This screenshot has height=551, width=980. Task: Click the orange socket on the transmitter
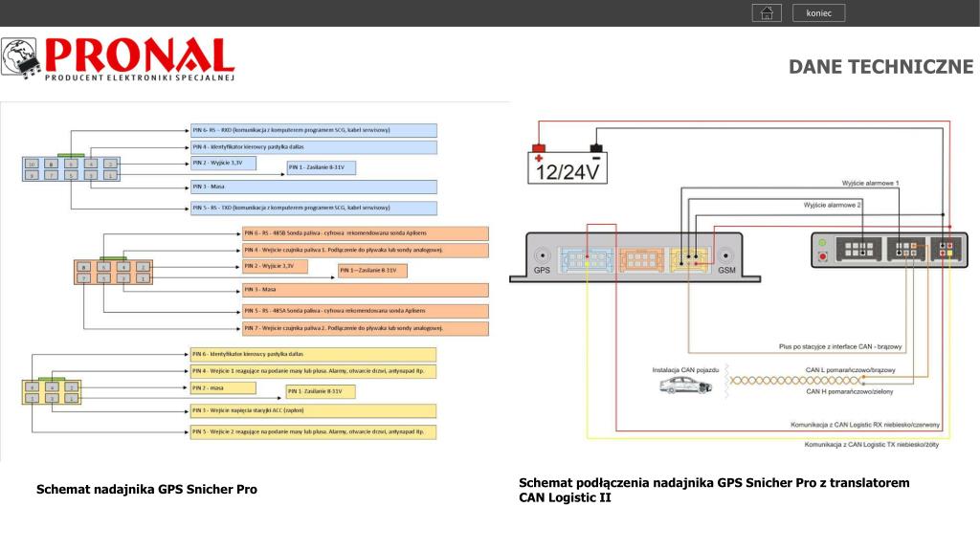[641, 259]
